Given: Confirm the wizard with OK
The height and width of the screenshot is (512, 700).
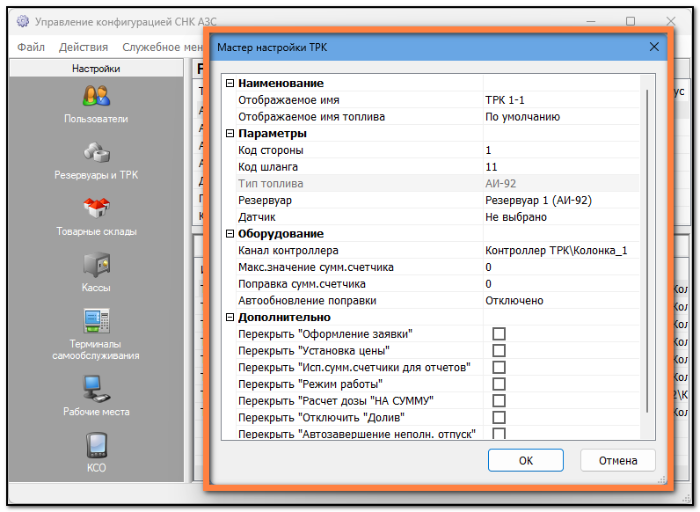Looking at the screenshot, I should tap(525, 460).
